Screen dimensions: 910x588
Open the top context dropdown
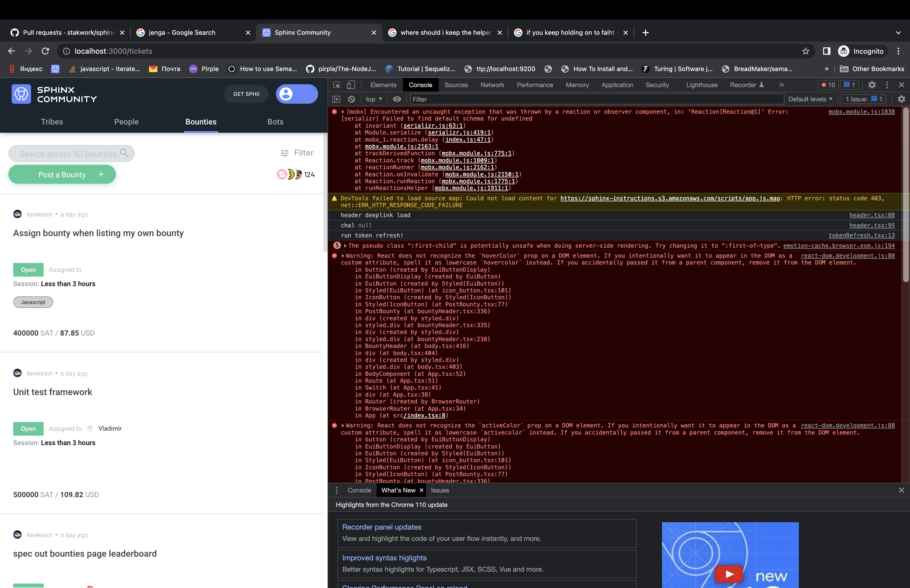tap(373, 99)
